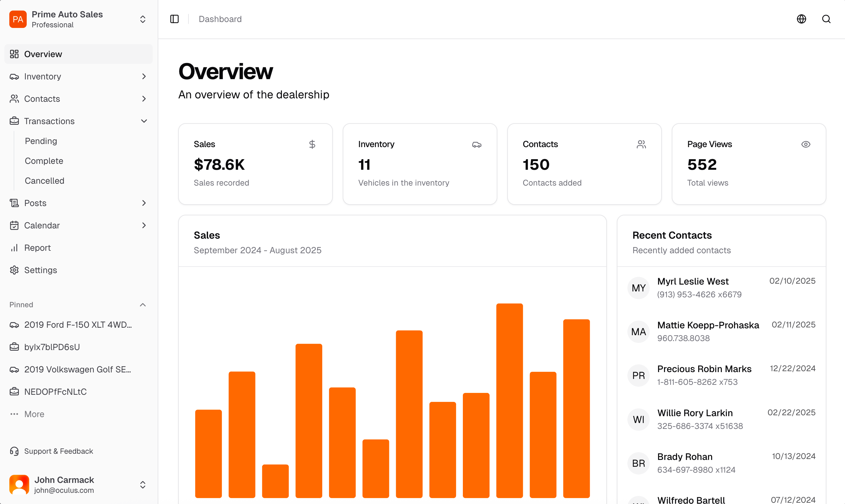This screenshot has width=845, height=504.
Task: Open the Prime Auto Sales workspace switcher
Action: point(79,19)
